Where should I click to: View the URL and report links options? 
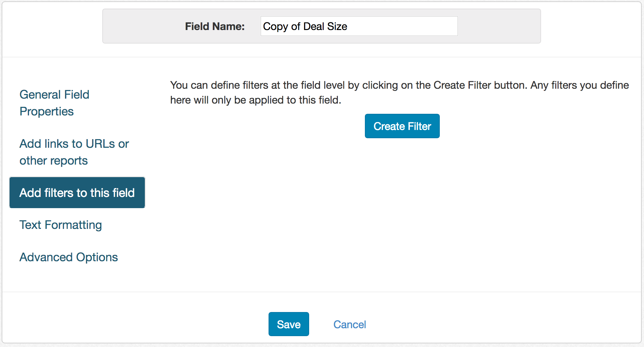pyautogui.click(x=74, y=152)
